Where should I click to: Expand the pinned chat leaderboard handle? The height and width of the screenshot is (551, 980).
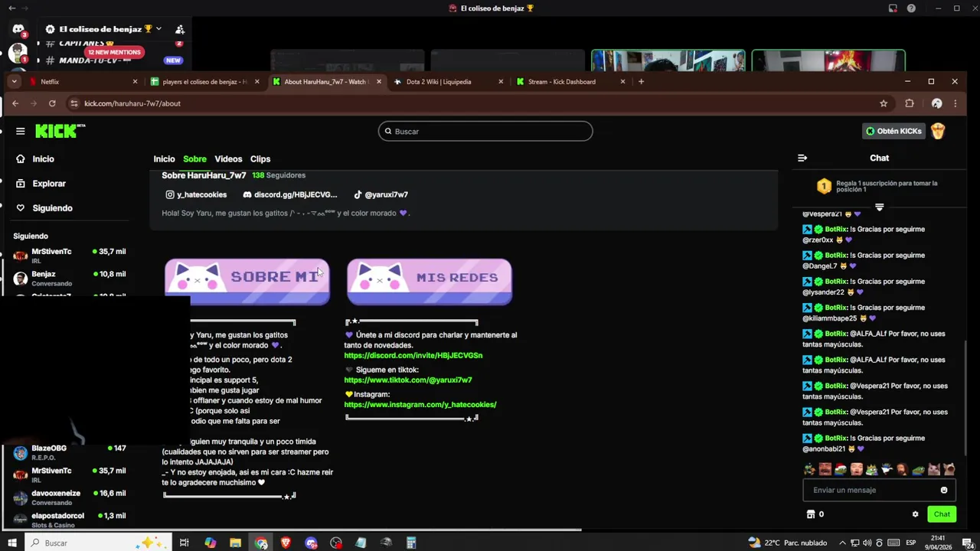[879, 207]
